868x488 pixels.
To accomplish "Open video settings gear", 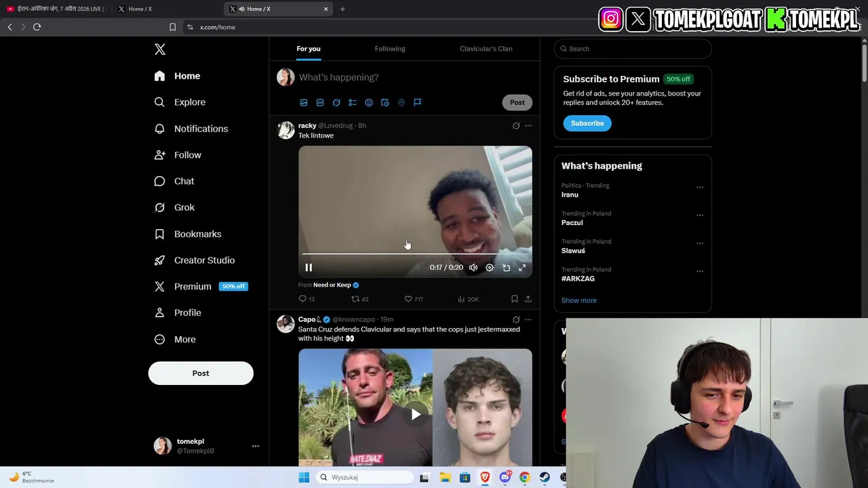I will [x=490, y=268].
